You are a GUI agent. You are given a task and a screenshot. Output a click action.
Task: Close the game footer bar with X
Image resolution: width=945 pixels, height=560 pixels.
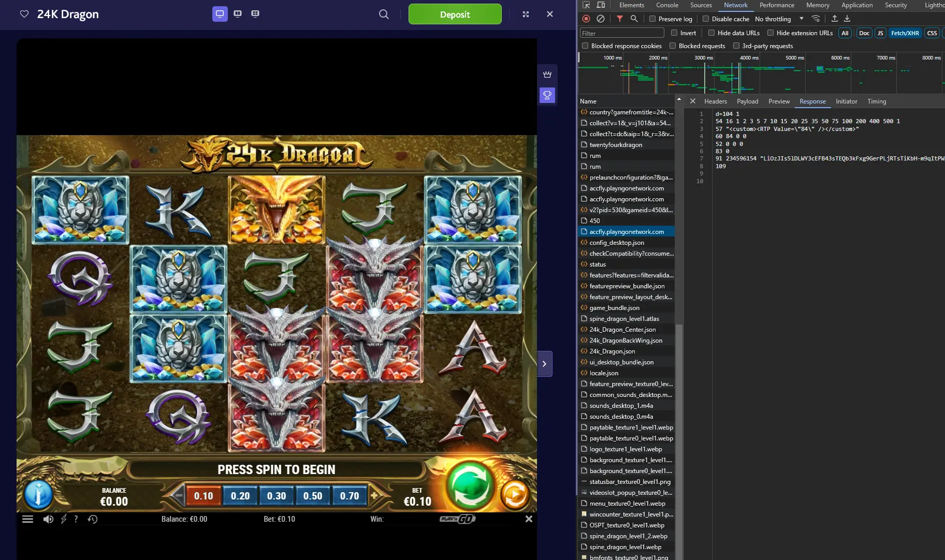529,519
